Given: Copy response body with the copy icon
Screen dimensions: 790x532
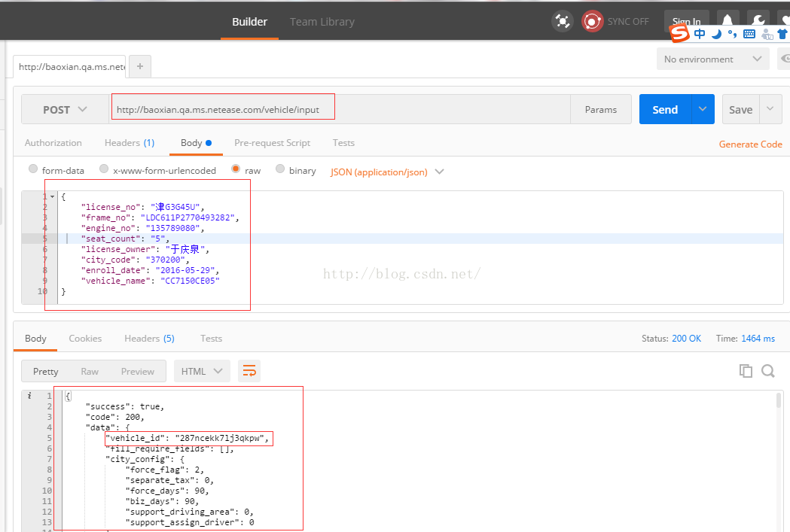Looking at the screenshot, I should coord(746,371).
